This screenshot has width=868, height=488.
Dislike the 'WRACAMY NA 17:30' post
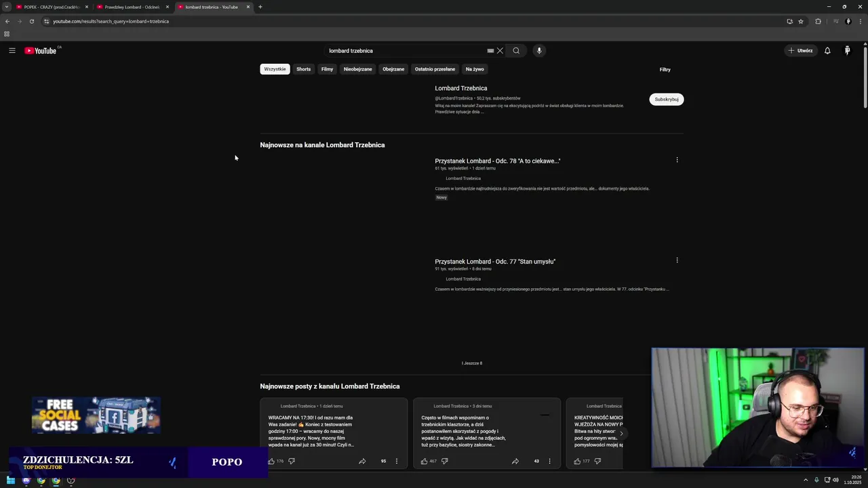click(x=292, y=461)
